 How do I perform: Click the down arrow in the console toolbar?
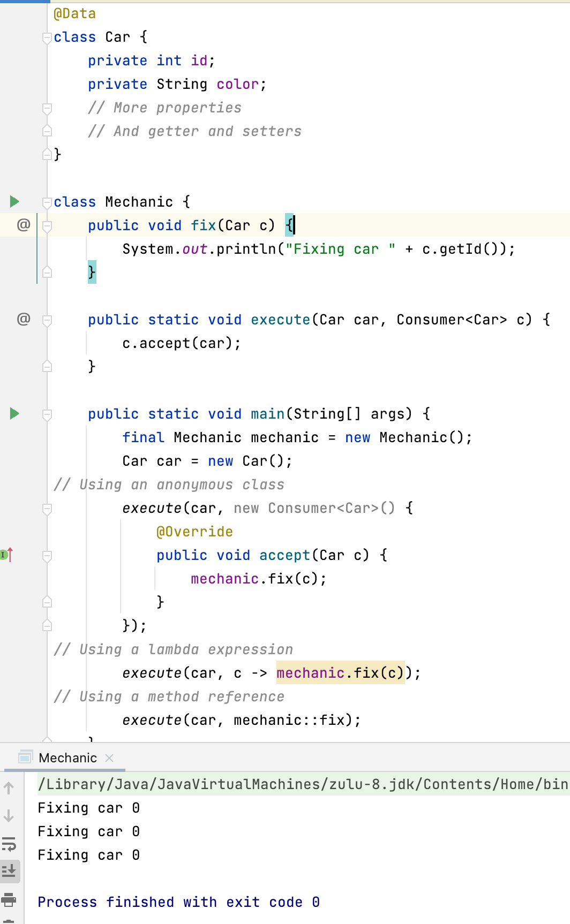tap(9, 816)
